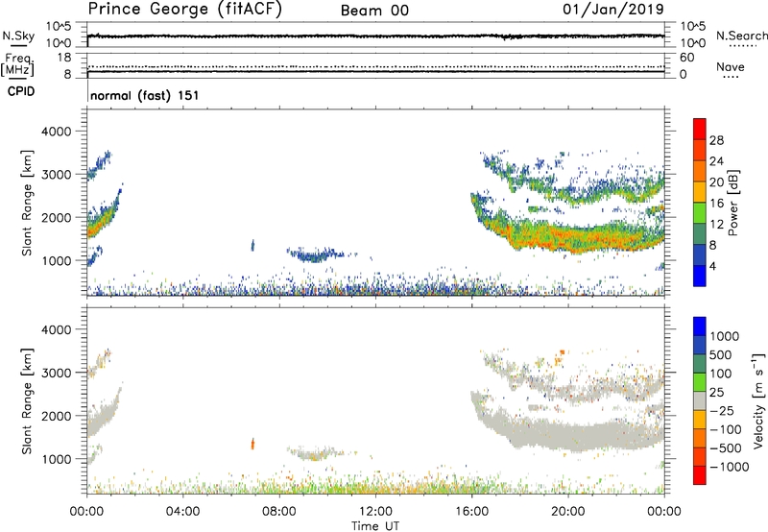Click the dotted Nave trace in frequency panel
The height and width of the screenshot is (532, 768).
tap(375, 66)
